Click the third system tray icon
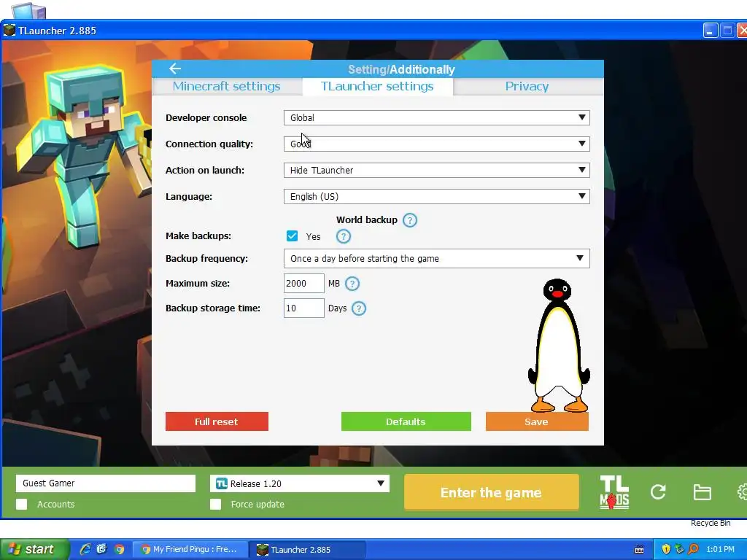This screenshot has height=560, width=747. tap(693, 549)
